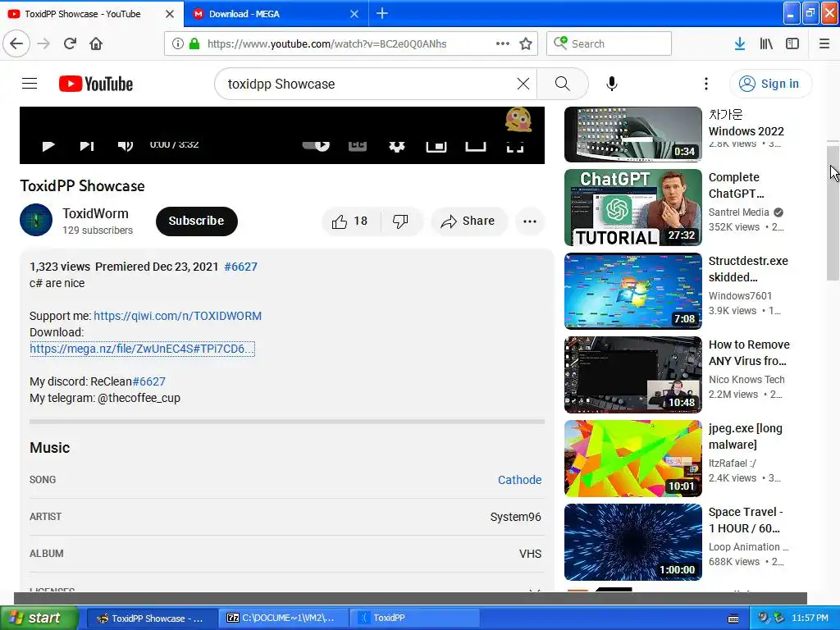
Task: Open the Share dialog
Action: point(468,221)
